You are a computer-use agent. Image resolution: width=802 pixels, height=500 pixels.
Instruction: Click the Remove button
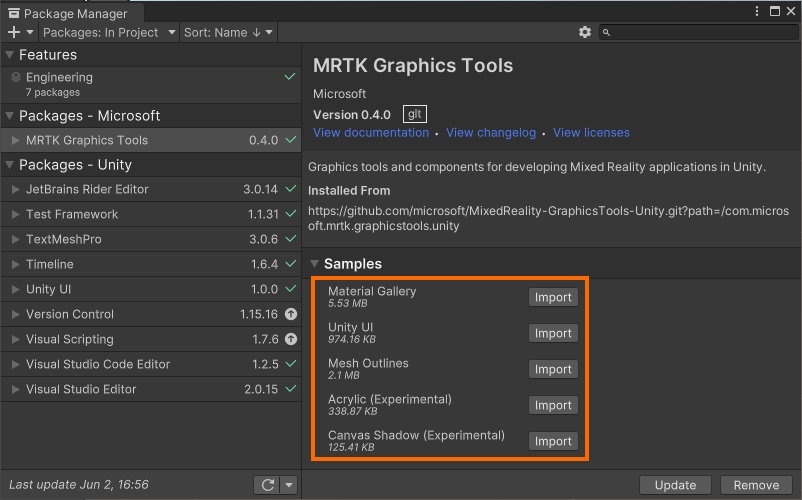755,485
